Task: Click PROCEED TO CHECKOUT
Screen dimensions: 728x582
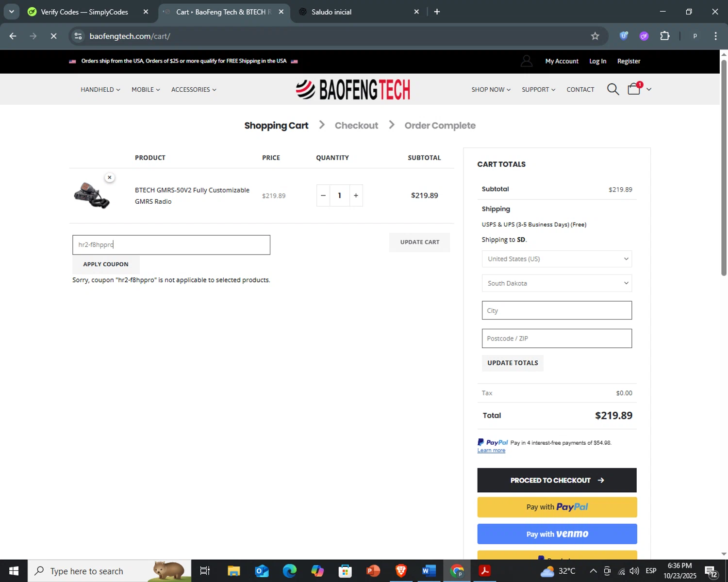Action: click(x=557, y=480)
